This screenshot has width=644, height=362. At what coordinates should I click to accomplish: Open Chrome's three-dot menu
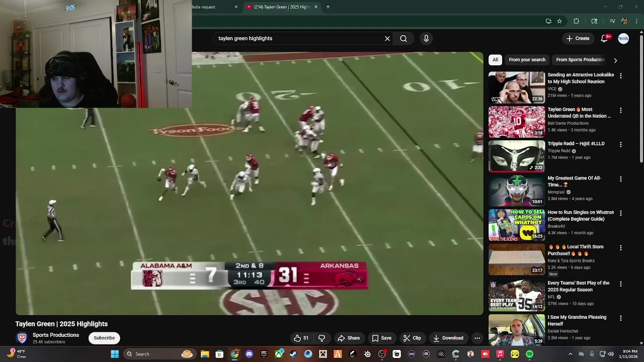click(x=636, y=21)
